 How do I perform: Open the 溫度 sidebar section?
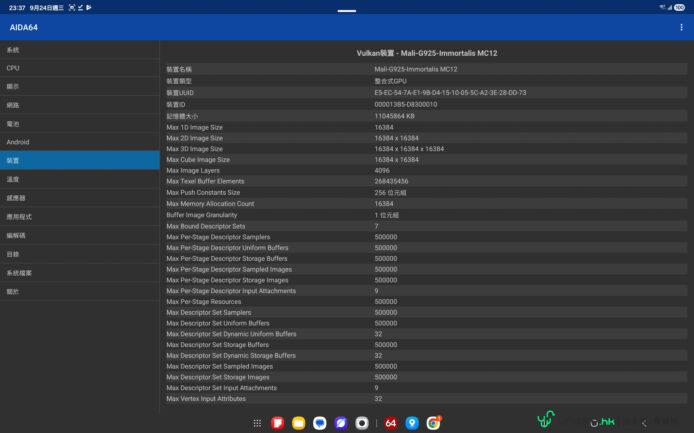click(x=80, y=179)
